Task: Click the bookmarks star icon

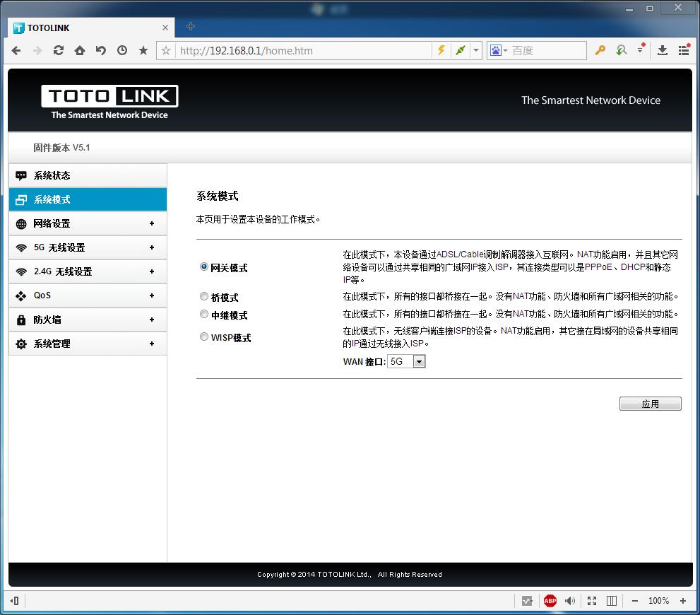Action: 143,50
